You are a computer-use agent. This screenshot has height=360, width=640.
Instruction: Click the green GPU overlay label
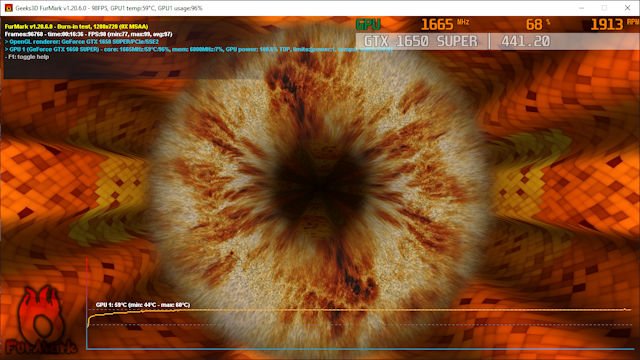tap(368, 24)
